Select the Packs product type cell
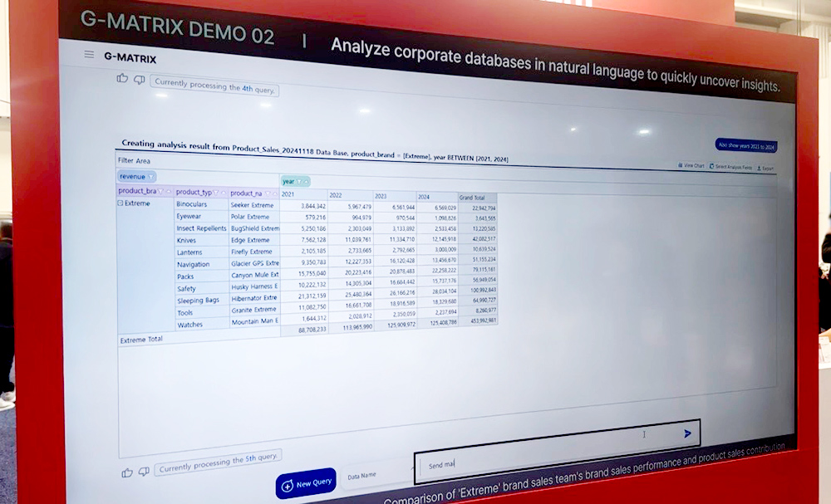 [201, 276]
